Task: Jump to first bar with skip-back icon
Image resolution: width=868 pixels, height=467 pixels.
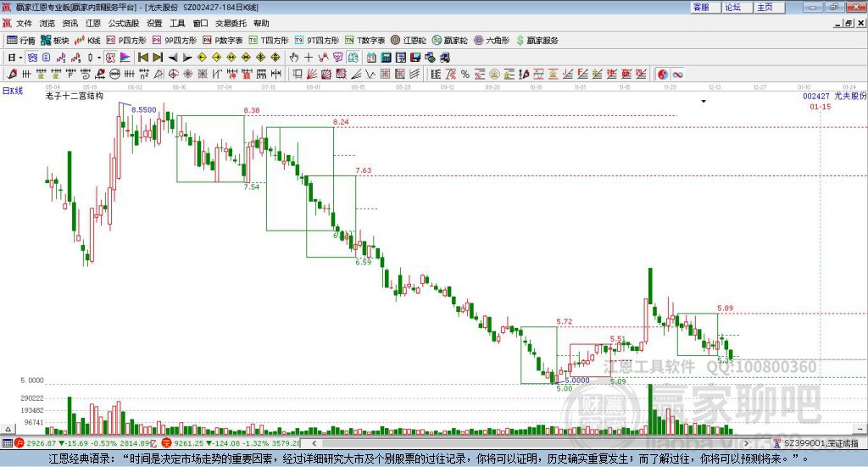Action: pos(142,58)
